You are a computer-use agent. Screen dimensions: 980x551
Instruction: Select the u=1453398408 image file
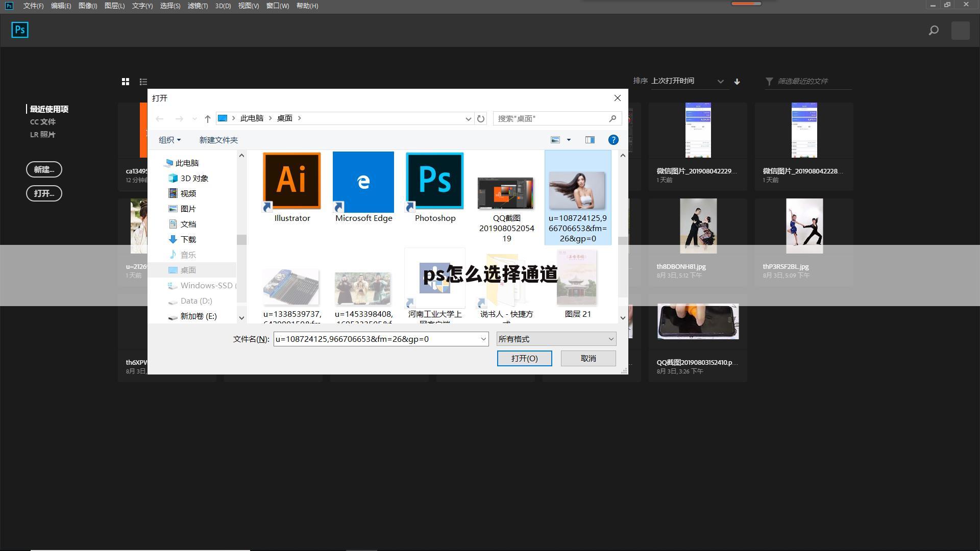(x=363, y=288)
